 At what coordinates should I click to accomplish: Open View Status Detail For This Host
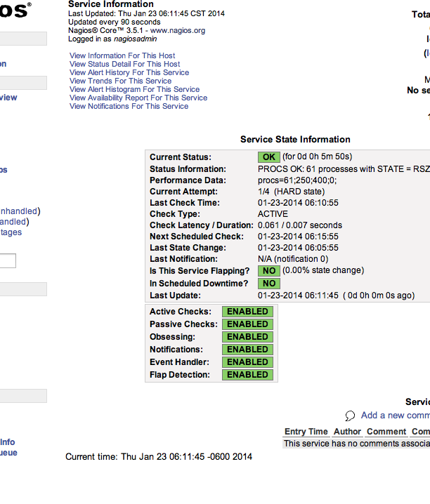tap(124, 64)
